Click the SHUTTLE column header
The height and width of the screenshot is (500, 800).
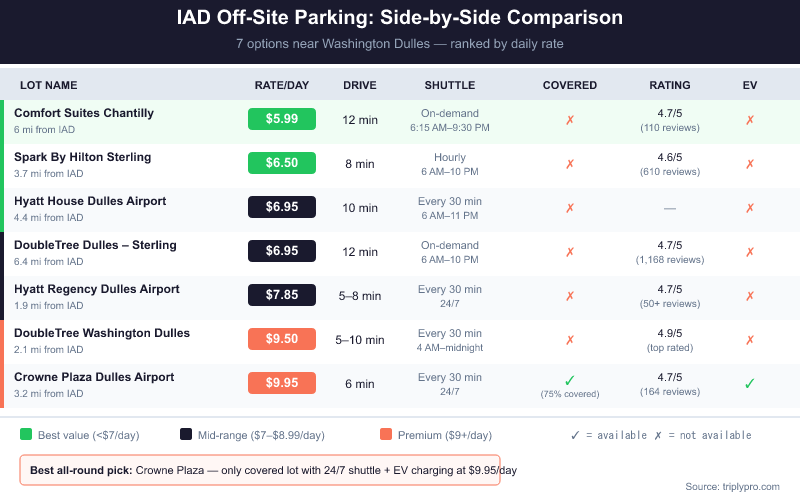(450, 85)
